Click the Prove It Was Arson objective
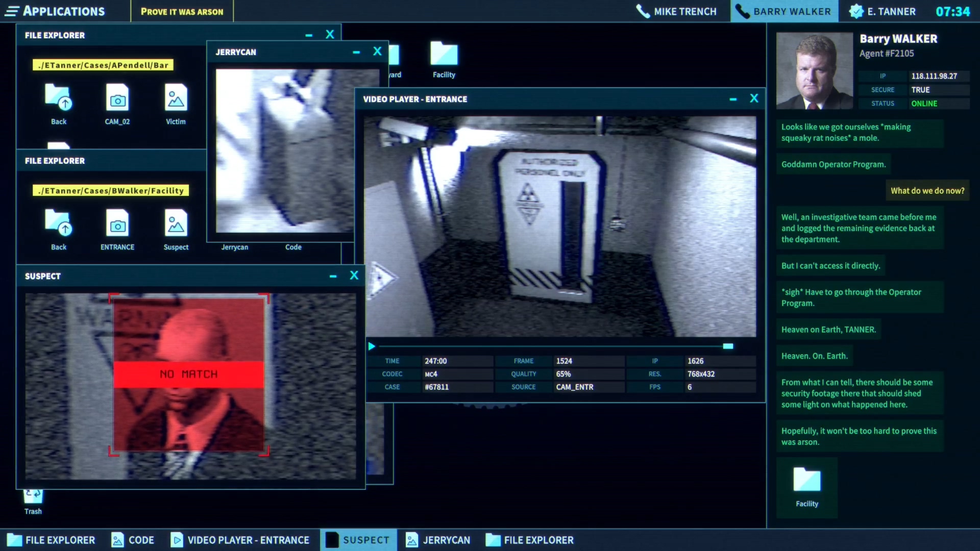Screen dimensions: 980x551 182,11
